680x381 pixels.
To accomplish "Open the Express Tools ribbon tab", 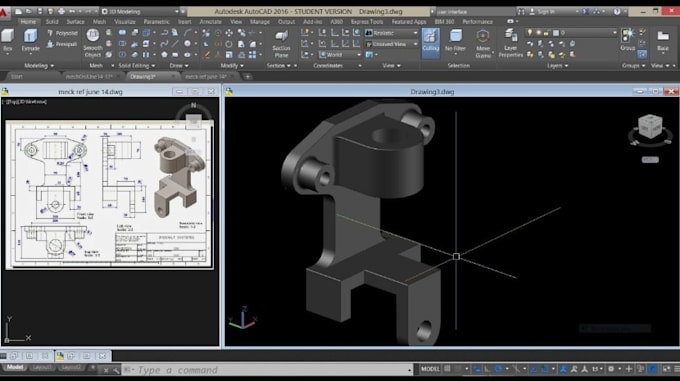I will (367, 22).
